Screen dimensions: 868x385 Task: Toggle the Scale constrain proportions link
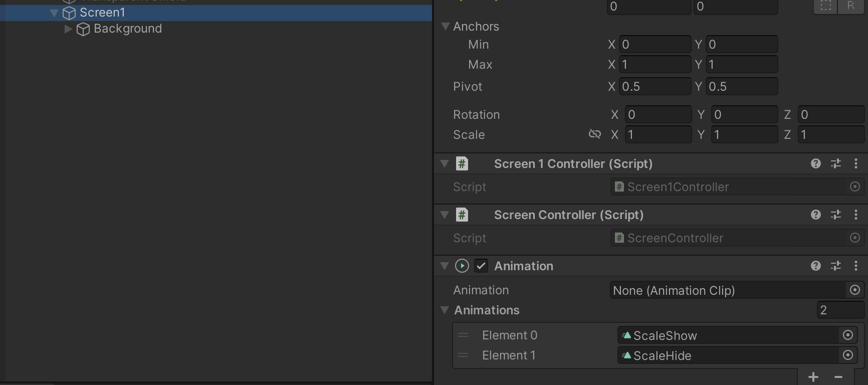(x=594, y=134)
